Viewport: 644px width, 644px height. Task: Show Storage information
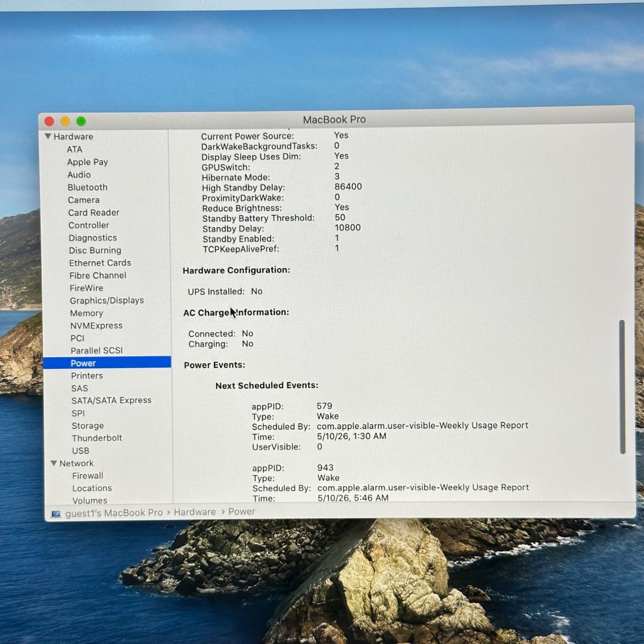[x=88, y=426]
